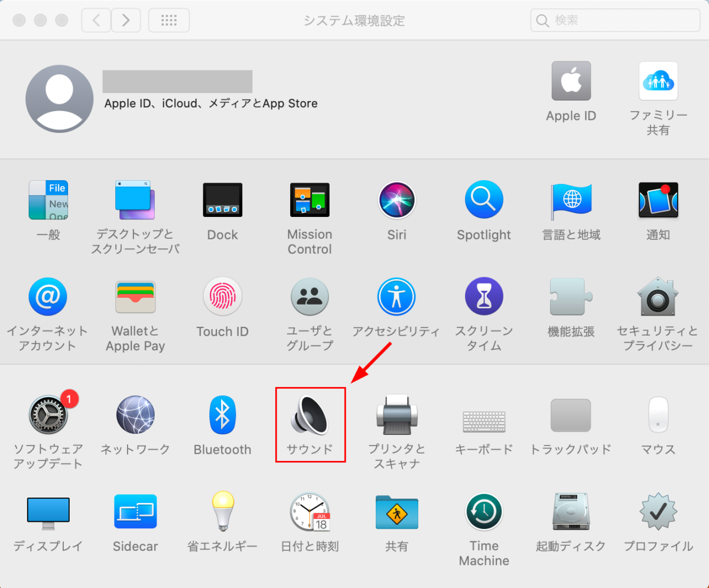Open Apple ID settings icon
This screenshot has width=709, height=588.
coord(571,81)
